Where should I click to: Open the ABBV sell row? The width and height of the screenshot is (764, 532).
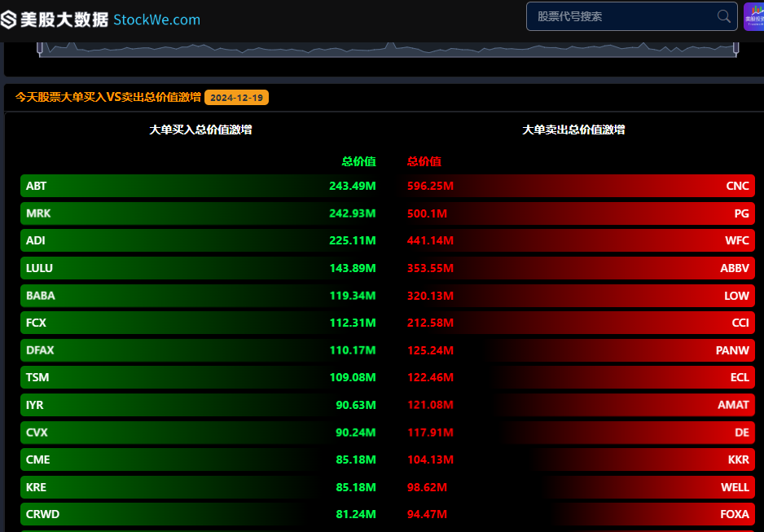(x=579, y=268)
